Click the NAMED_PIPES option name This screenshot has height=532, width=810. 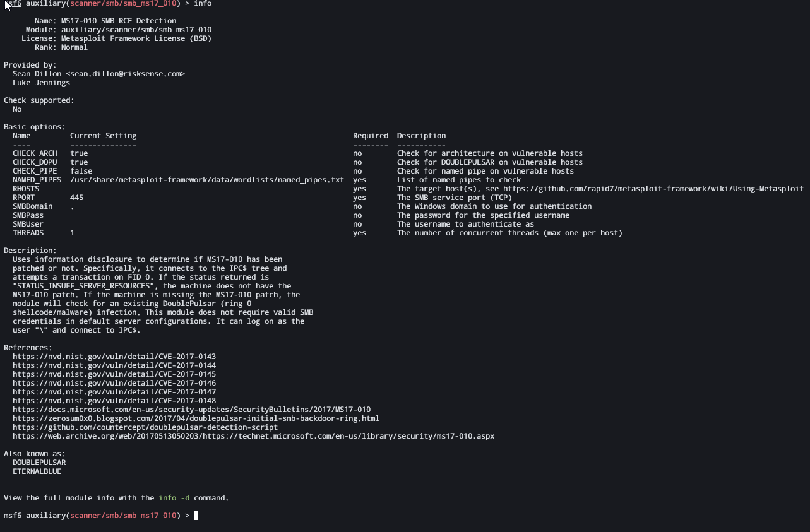click(37, 180)
